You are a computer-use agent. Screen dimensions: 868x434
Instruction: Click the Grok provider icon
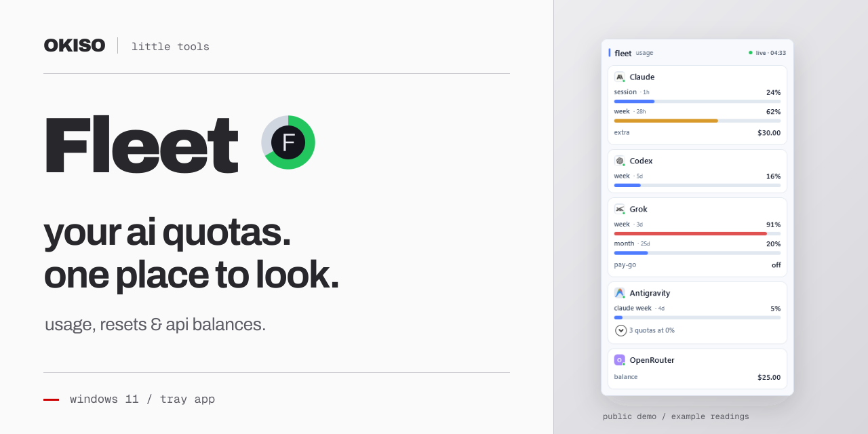click(x=620, y=209)
